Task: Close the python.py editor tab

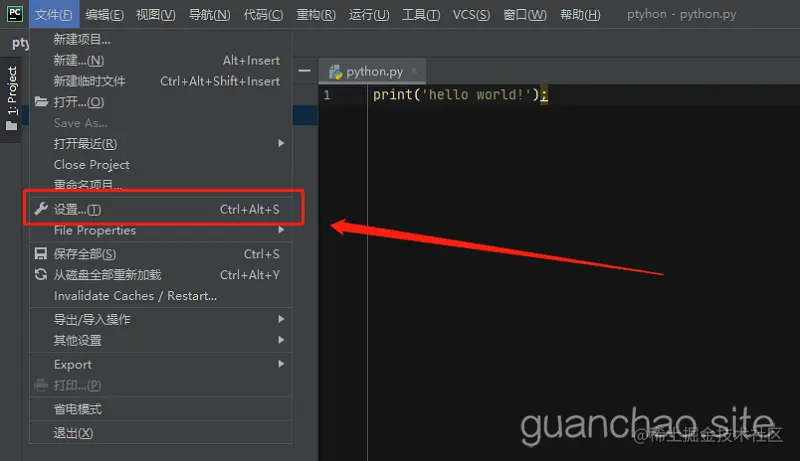Action: tap(414, 71)
